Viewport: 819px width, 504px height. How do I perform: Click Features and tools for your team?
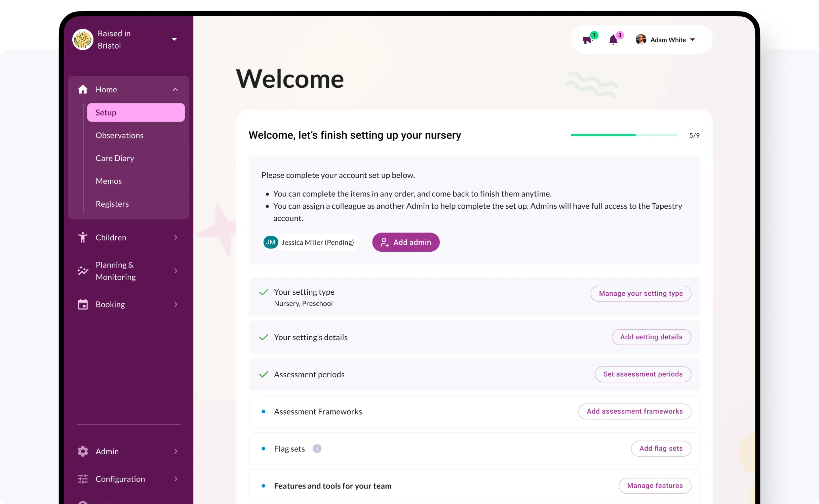click(333, 486)
